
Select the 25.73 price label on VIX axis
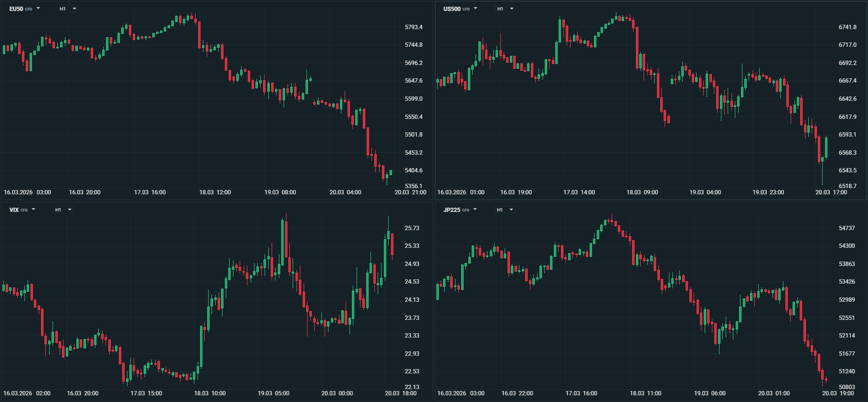pyautogui.click(x=412, y=228)
